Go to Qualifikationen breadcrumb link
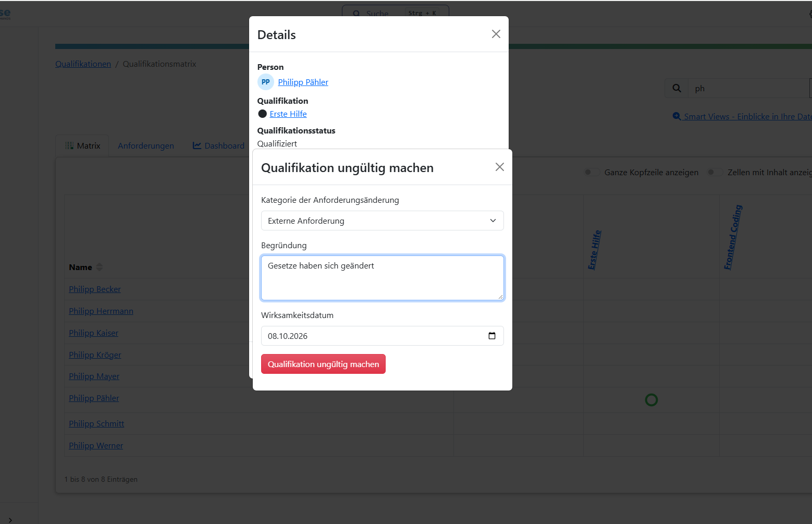 [x=83, y=64]
